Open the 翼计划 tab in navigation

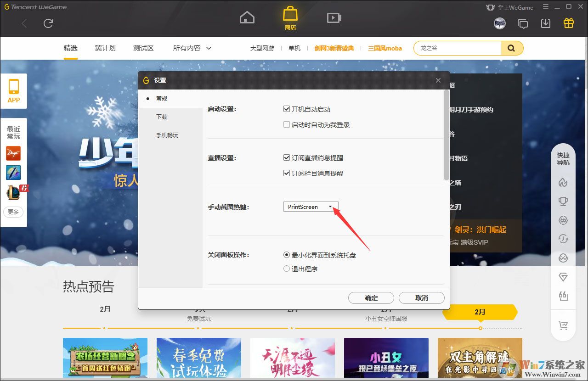(x=105, y=47)
